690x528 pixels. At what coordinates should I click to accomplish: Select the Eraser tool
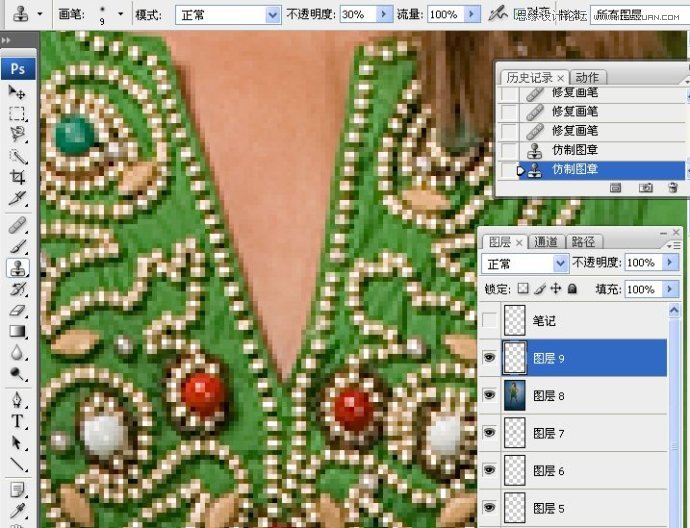[17, 310]
